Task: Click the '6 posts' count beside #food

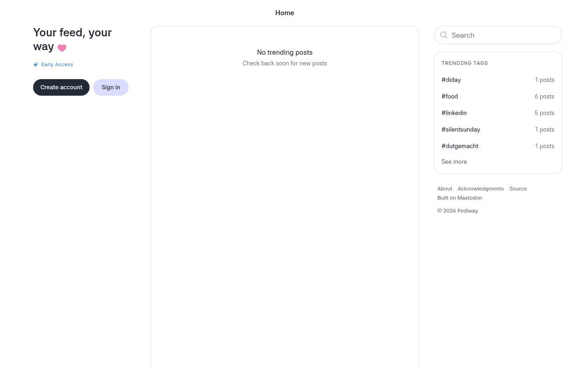Action: point(544,97)
